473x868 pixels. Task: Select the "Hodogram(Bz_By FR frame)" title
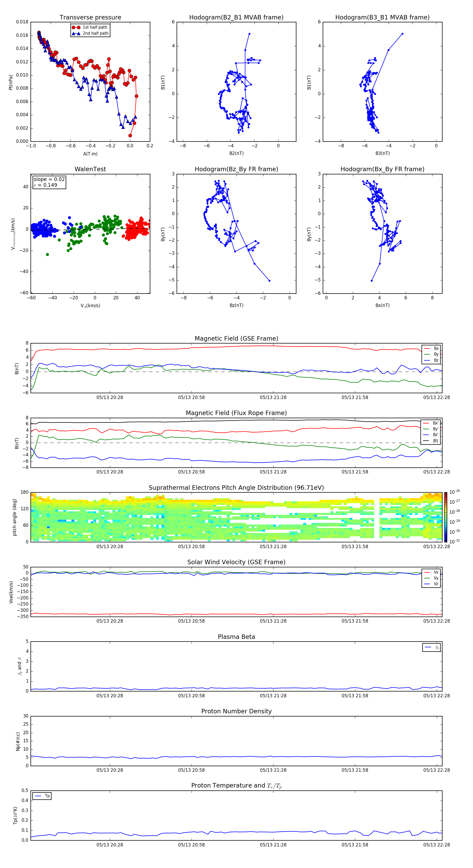pos(236,169)
